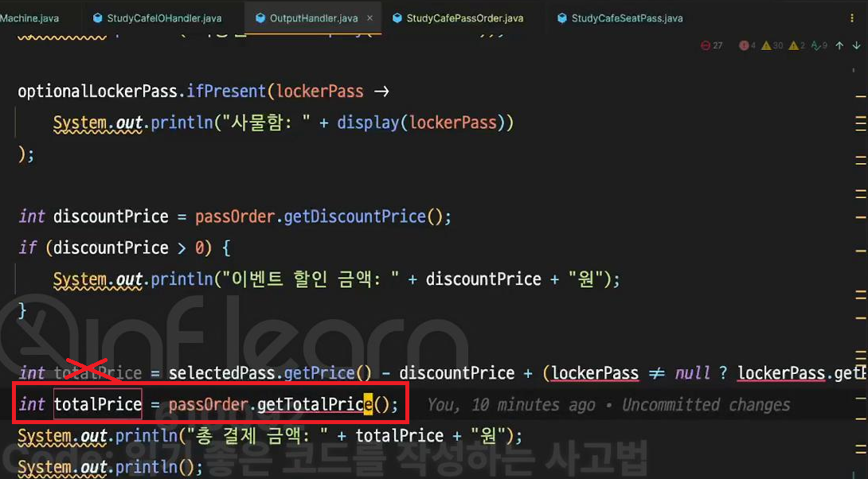Switch to StudyCafePassOrder.java tab

[458, 18]
